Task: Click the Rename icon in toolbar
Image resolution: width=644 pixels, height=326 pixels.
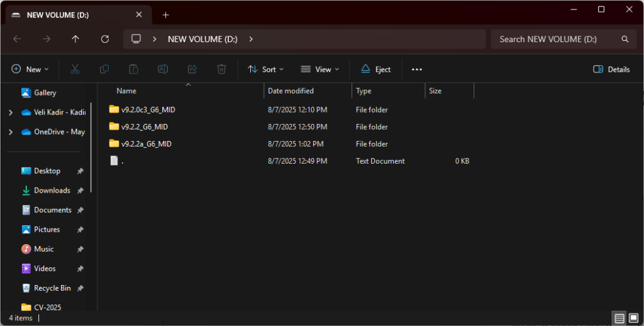Action: (x=163, y=69)
